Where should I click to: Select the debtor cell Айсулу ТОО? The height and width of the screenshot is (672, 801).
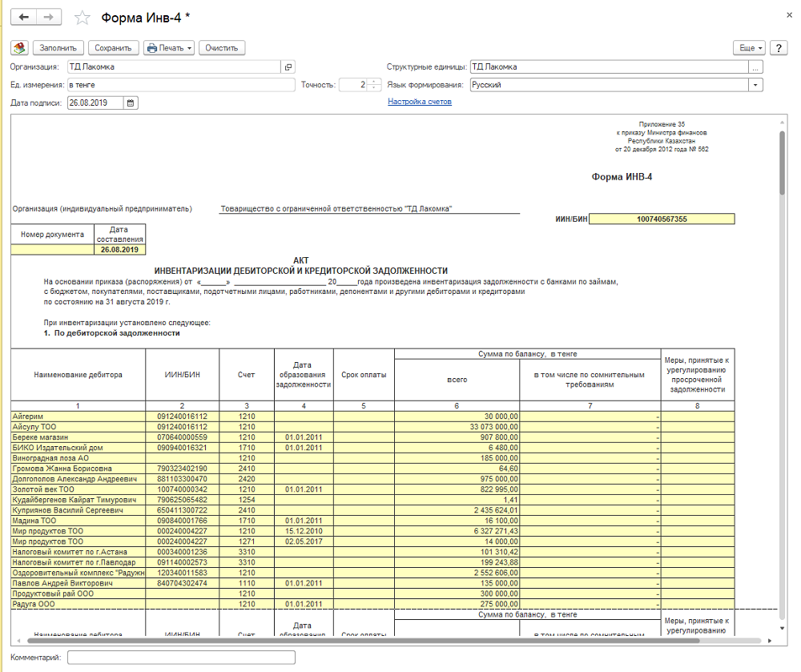(x=78, y=427)
